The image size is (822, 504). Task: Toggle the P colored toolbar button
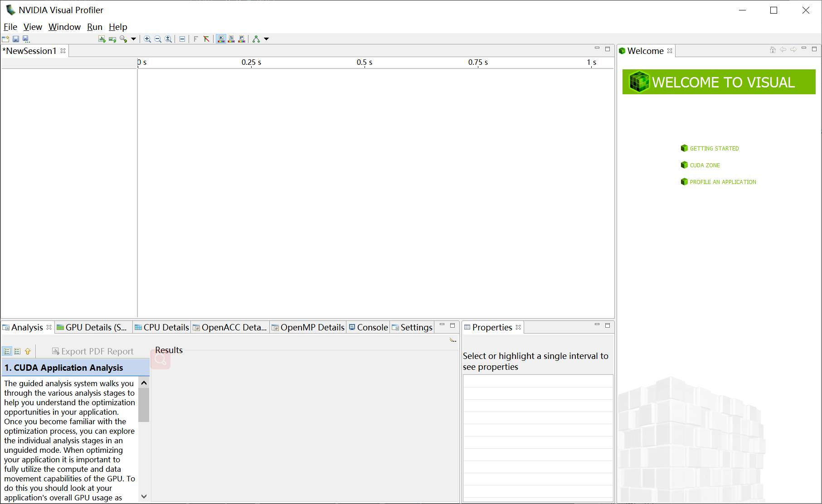tap(242, 39)
